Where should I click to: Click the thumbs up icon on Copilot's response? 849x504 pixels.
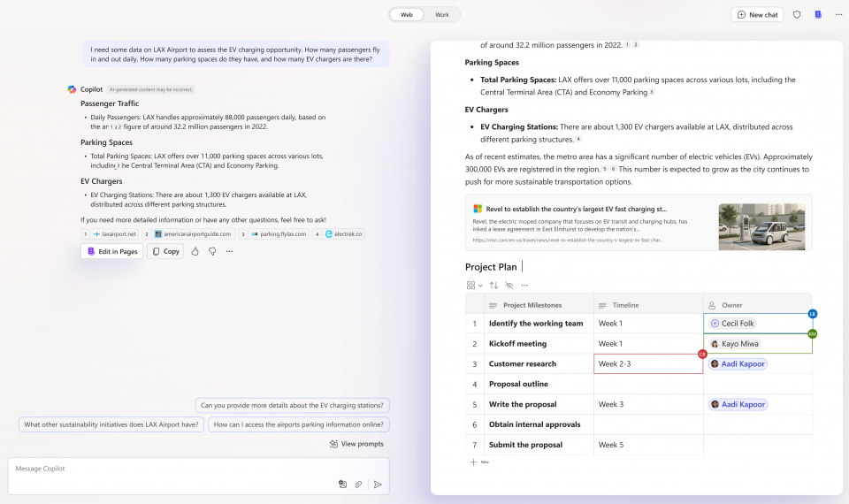[195, 251]
